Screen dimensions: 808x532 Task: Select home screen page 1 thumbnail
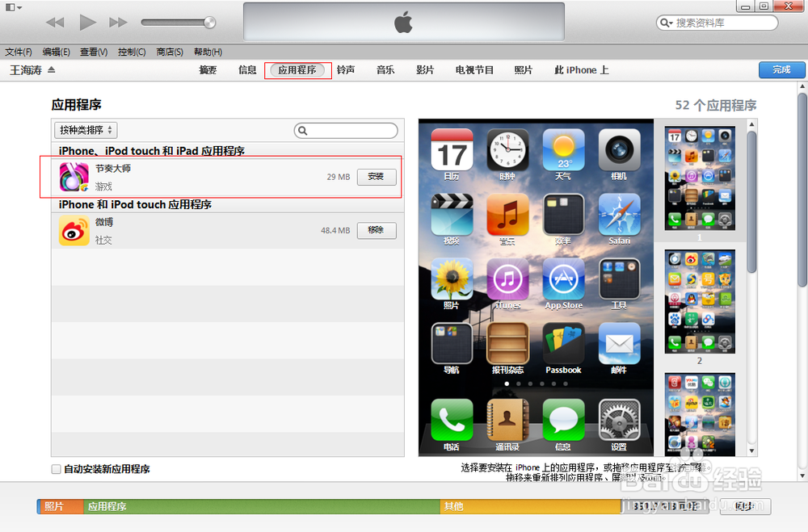(700, 178)
